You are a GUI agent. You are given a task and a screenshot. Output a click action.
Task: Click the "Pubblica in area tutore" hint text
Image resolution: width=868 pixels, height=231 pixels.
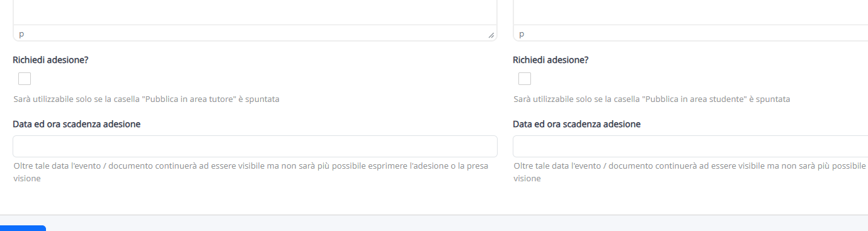(x=146, y=99)
